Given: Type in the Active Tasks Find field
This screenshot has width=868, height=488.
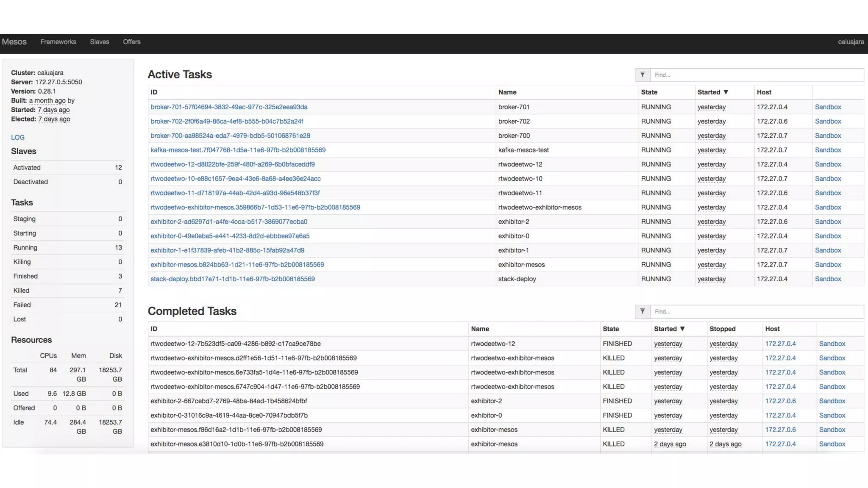Looking at the screenshot, I should [757, 75].
